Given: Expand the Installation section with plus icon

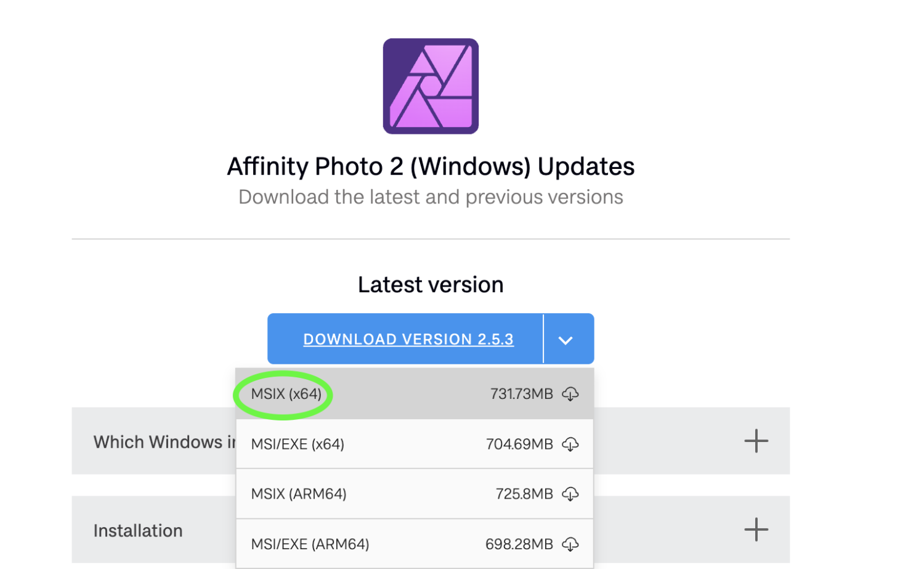Looking at the screenshot, I should [x=756, y=530].
